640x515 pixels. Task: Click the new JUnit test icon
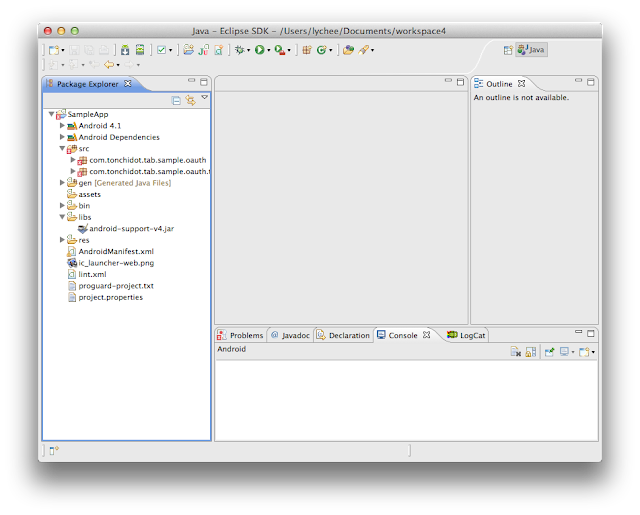click(x=203, y=50)
